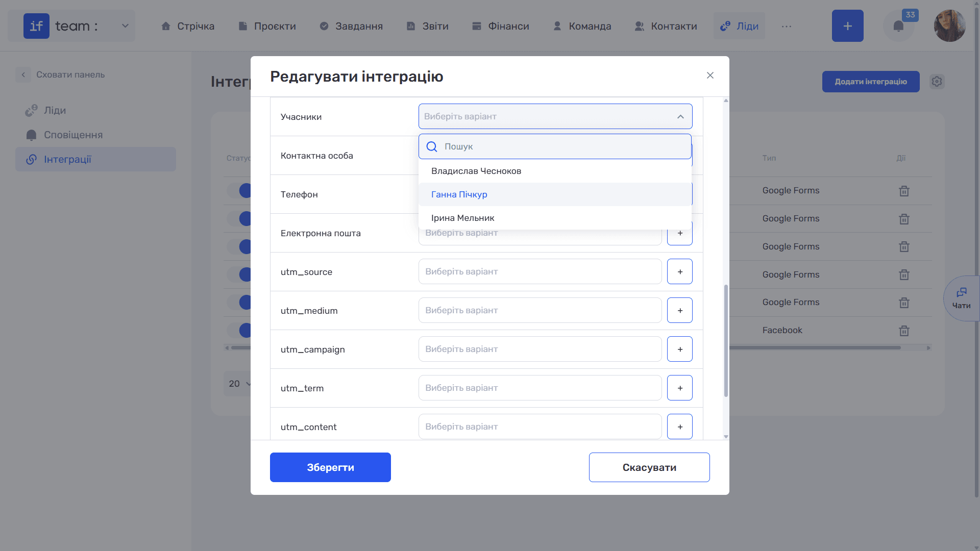Toggle the third integration status switch
This screenshot has width=980, height=551.
(239, 247)
